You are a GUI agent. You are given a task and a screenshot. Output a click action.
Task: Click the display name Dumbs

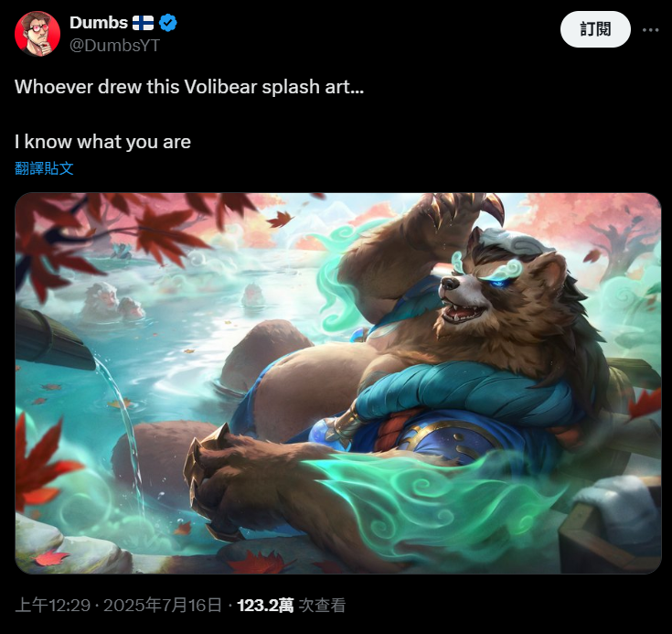point(99,23)
